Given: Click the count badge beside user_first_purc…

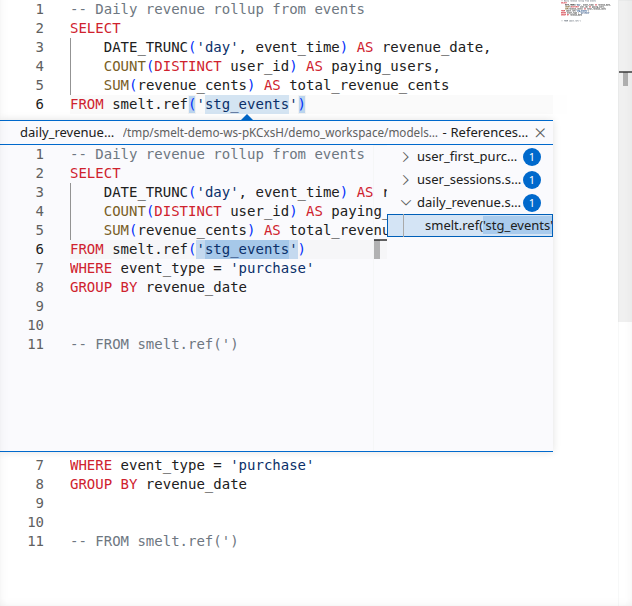Looking at the screenshot, I should point(532,157).
